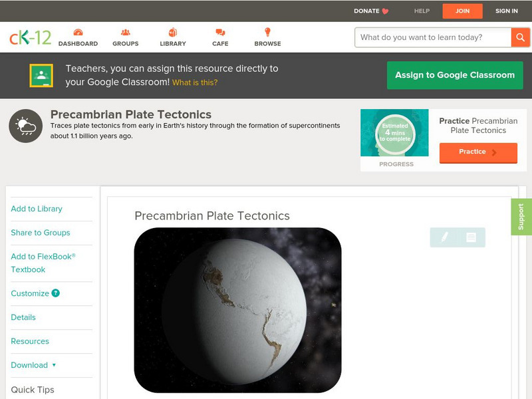Open the Support side tab
The image size is (532, 399).
pos(521,217)
